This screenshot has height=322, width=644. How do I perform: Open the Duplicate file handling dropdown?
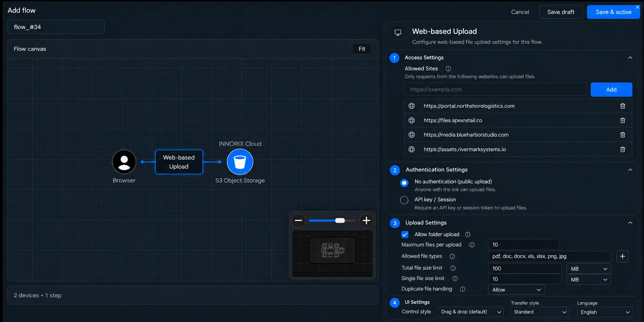516,290
